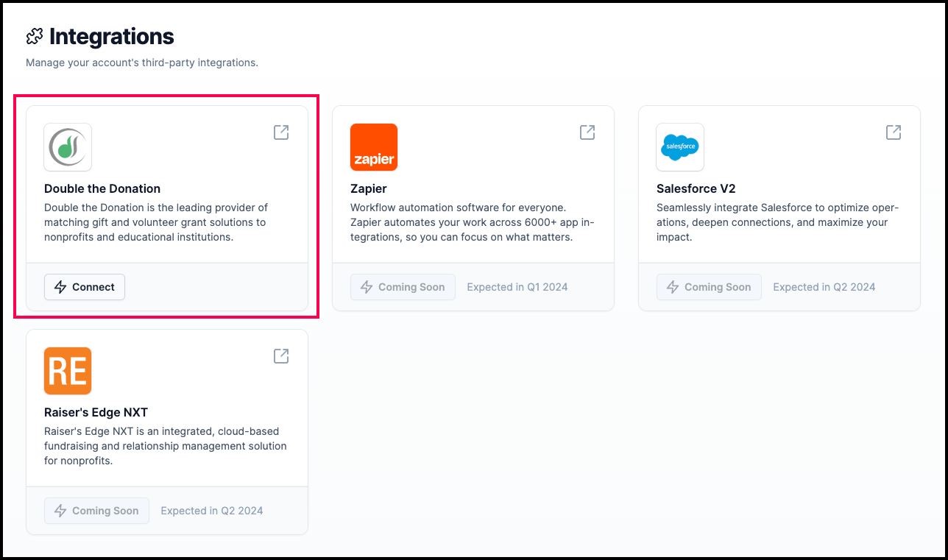The width and height of the screenshot is (948, 560).
Task: Open Double the Donation external link icon
Action: 281,132
